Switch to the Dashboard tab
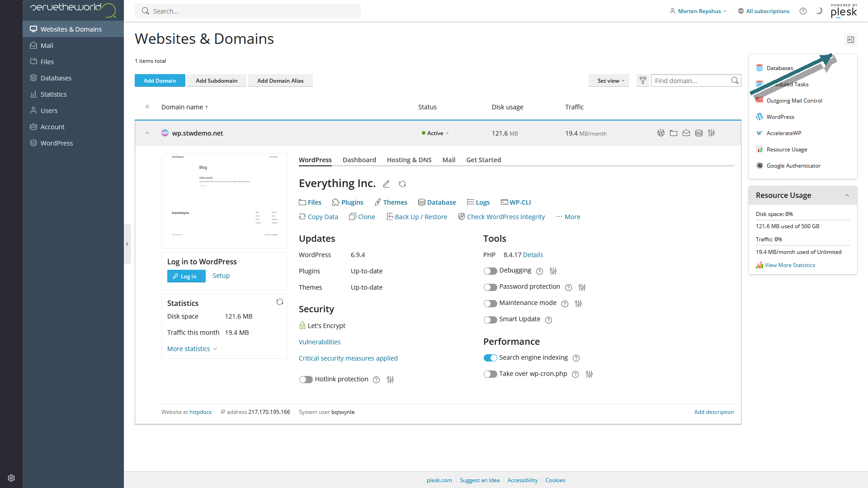868x488 pixels. 359,160
